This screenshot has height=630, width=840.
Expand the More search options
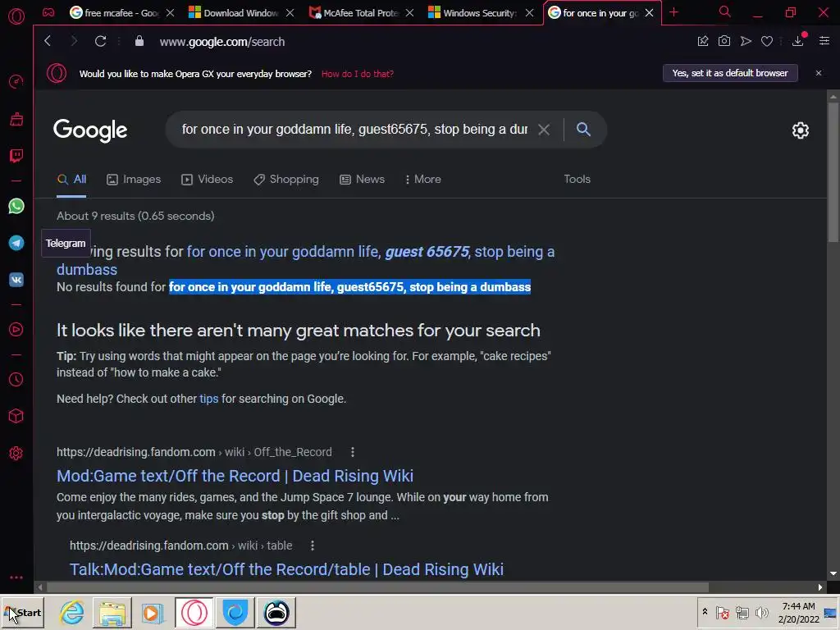(422, 180)
